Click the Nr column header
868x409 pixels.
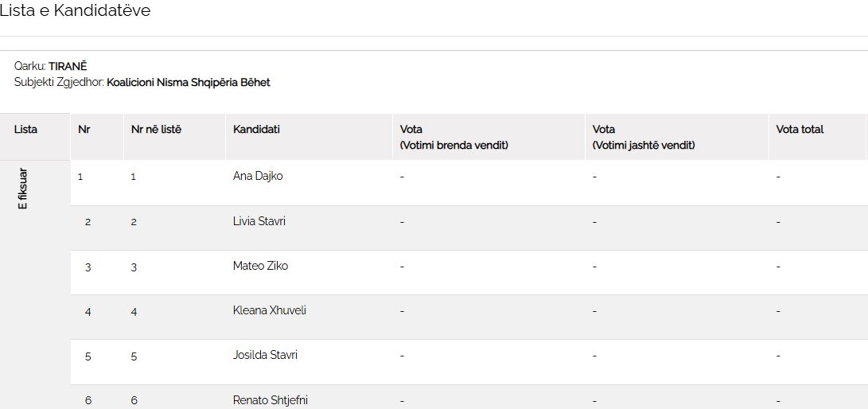coord(84,129)
